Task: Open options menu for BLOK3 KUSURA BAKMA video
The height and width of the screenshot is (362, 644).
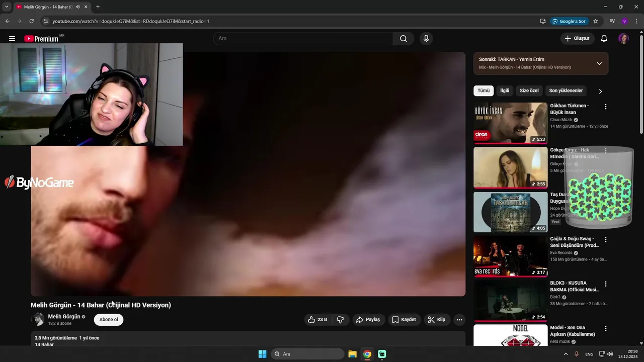Action: tap(605, 284)
